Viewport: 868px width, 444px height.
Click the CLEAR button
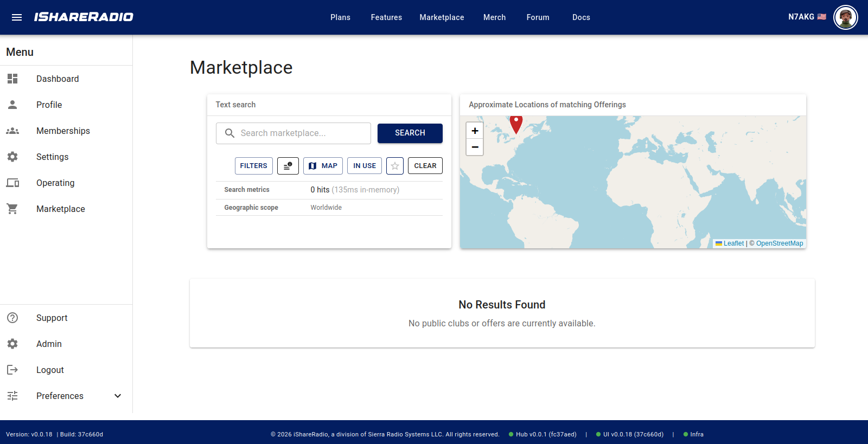(x=425, y=166)
